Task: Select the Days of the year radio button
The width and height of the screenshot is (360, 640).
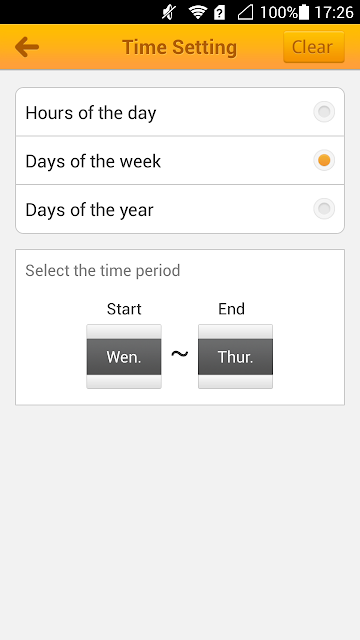Action: point(324,209)
